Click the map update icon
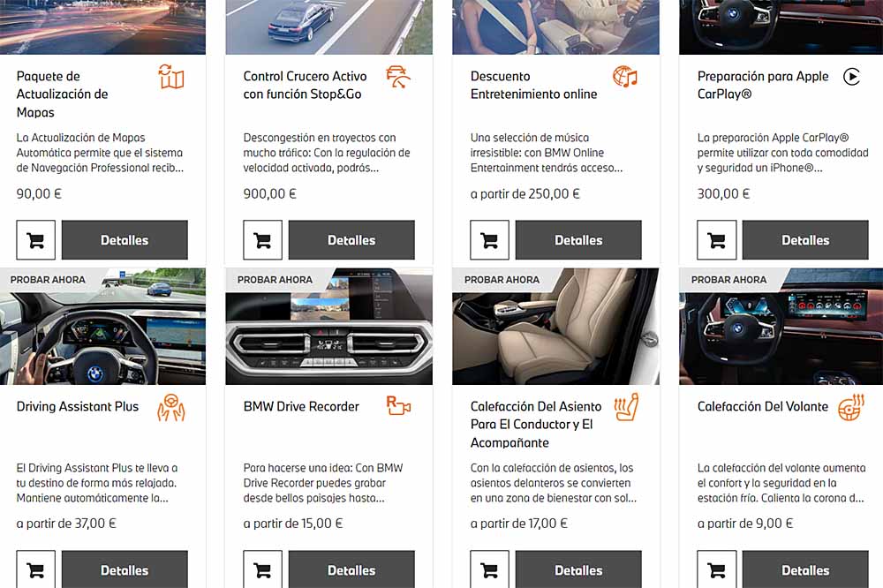Image resolution: width=883 pixels, height=588 pixels. (171, 77)
